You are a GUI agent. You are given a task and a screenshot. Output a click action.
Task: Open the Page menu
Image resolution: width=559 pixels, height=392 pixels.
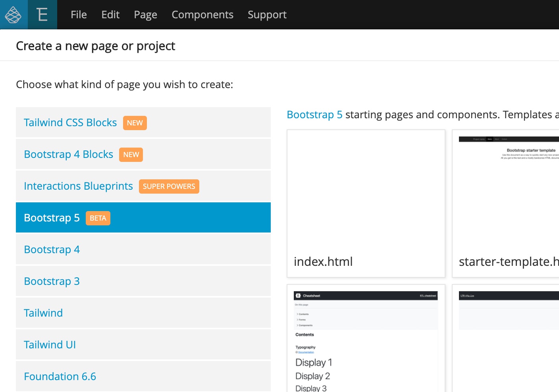click(x=145, y=15)
